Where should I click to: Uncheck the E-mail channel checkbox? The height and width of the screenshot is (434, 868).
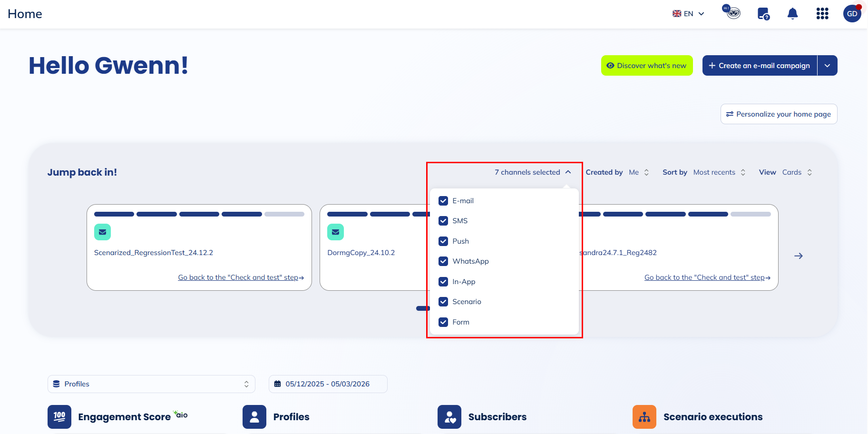pos(443,201)
